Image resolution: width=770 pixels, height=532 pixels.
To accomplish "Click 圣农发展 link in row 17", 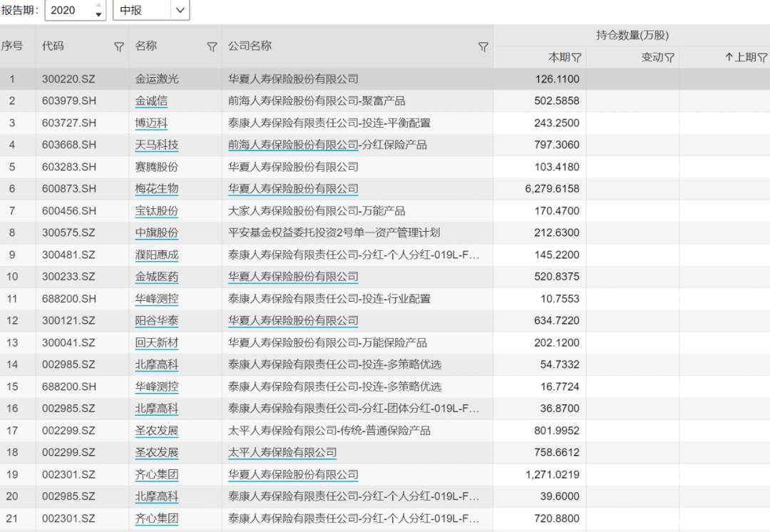I will (x=157, y=431).
